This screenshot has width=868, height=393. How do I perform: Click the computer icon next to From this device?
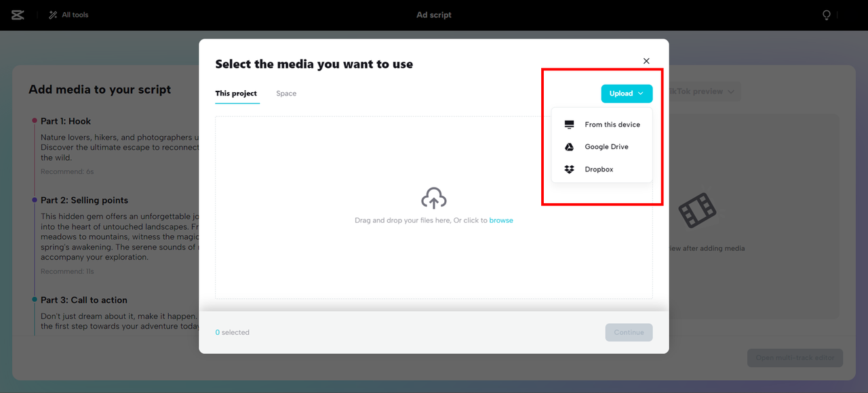[569, 124]
